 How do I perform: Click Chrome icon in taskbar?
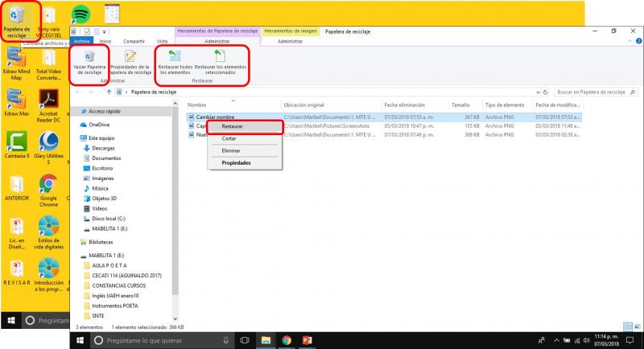[287, 340]
